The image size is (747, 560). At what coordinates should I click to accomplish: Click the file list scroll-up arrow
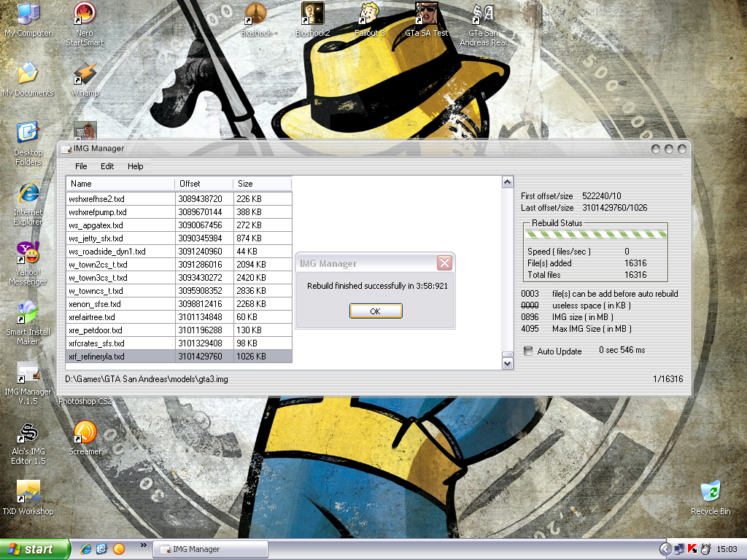[x=508, y=182]
